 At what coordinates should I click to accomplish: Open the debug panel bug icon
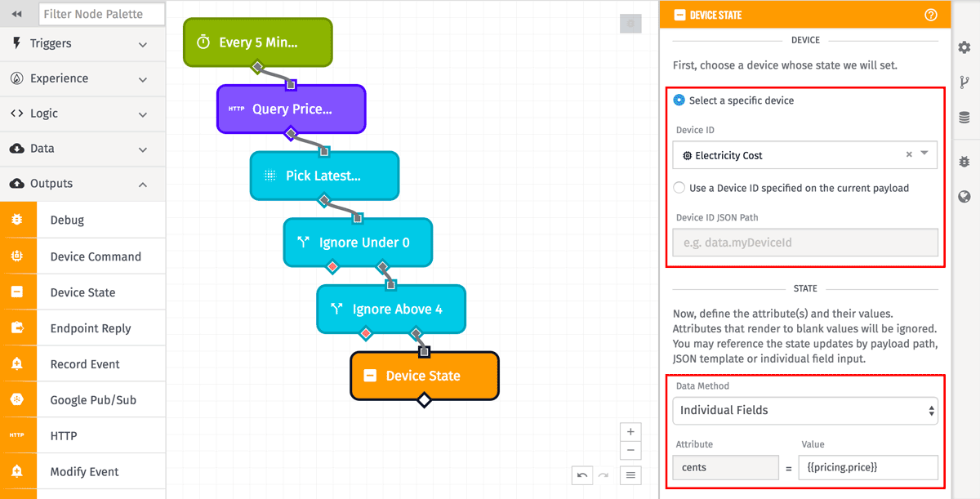click(x=964, y=162)
